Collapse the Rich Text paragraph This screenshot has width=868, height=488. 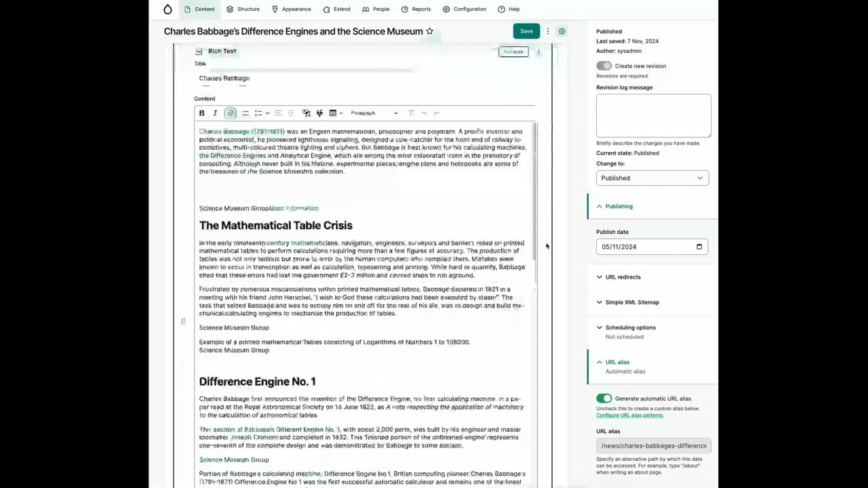(x=513, y=52)
